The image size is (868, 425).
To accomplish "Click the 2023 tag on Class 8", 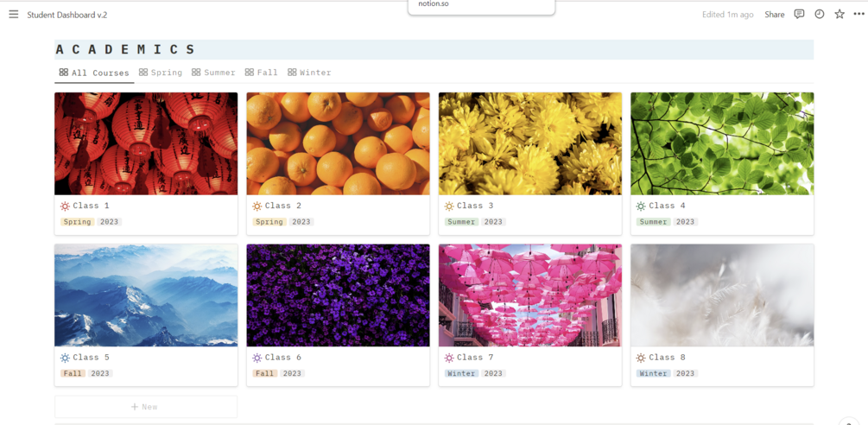I will click(685, 373).
